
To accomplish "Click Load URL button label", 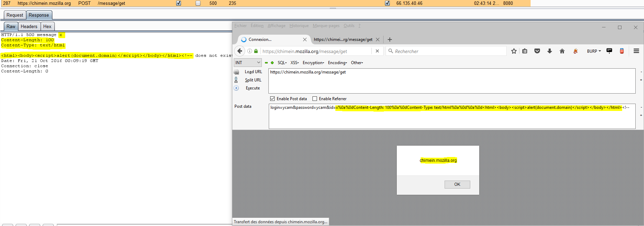I will (254, 72).
